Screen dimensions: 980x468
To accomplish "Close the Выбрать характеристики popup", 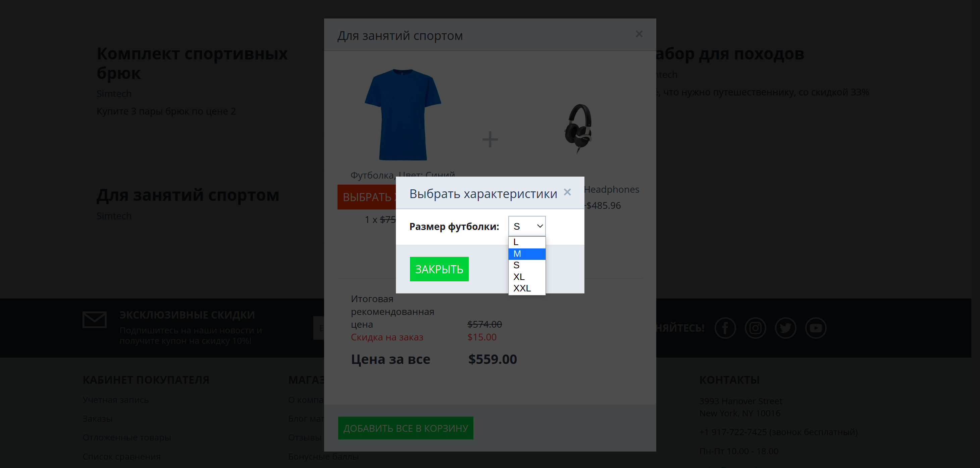I will coord(567,192).
